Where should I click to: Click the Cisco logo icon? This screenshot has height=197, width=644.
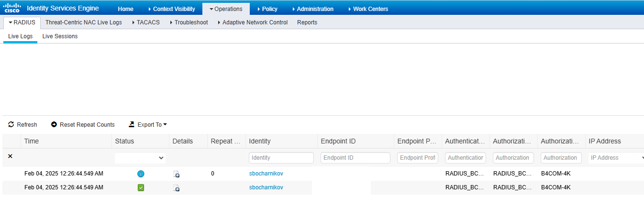[x=12, y=9]
